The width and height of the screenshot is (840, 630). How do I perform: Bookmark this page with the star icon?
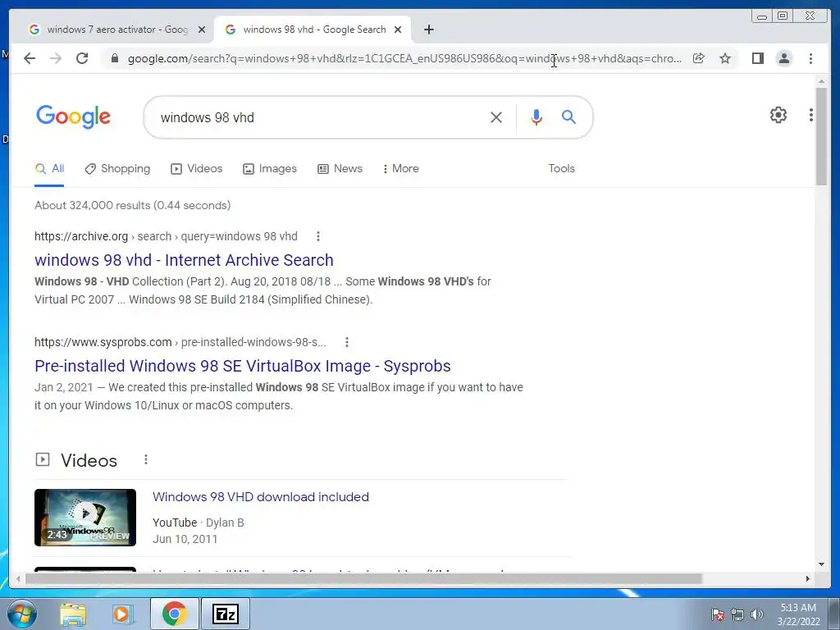pyautogui.click(x=725, y=58)
